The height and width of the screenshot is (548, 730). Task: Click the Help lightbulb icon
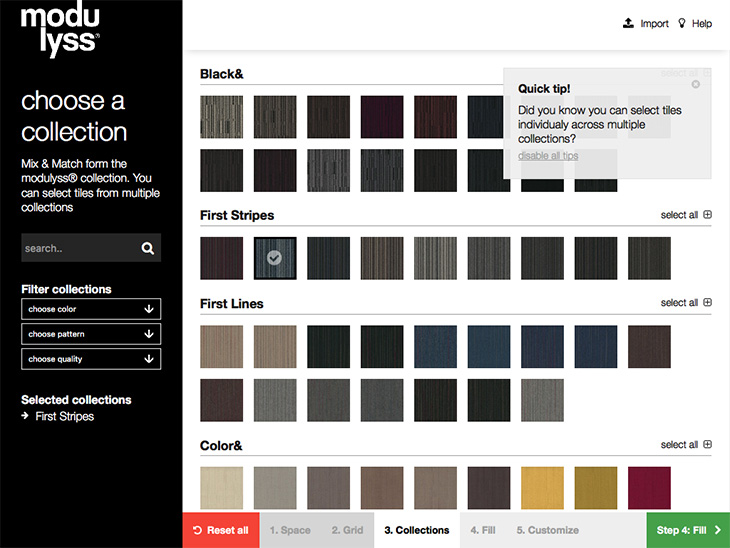[x=682, y=23]
